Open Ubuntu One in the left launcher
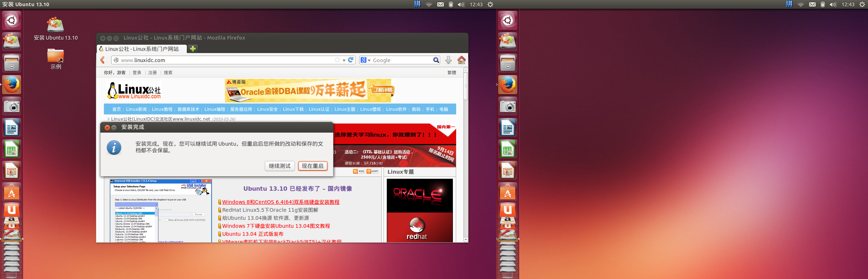This screenshot has width=868, height=279. 12,210
